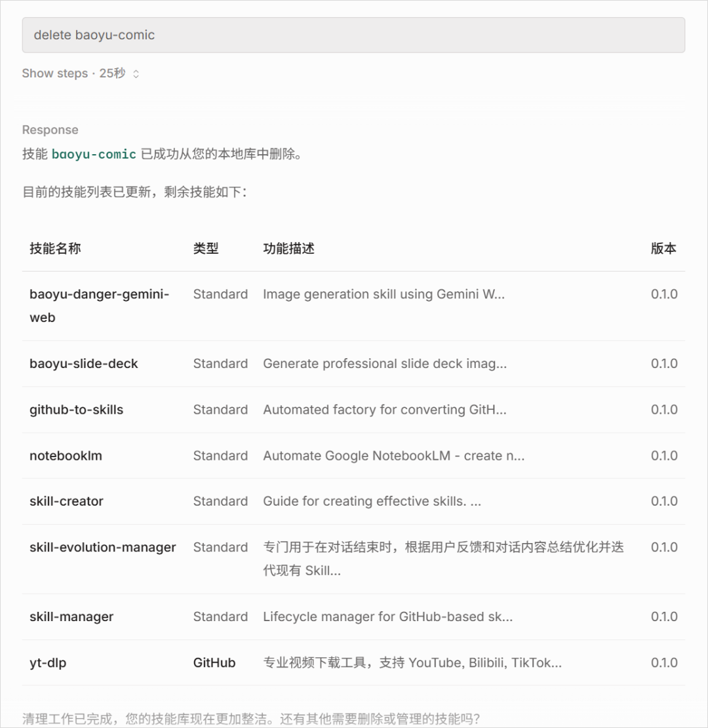Viewport: 708px width, 728px height.
Task: Click the 0.1.0 version for skill-creator
Action: 665,501
